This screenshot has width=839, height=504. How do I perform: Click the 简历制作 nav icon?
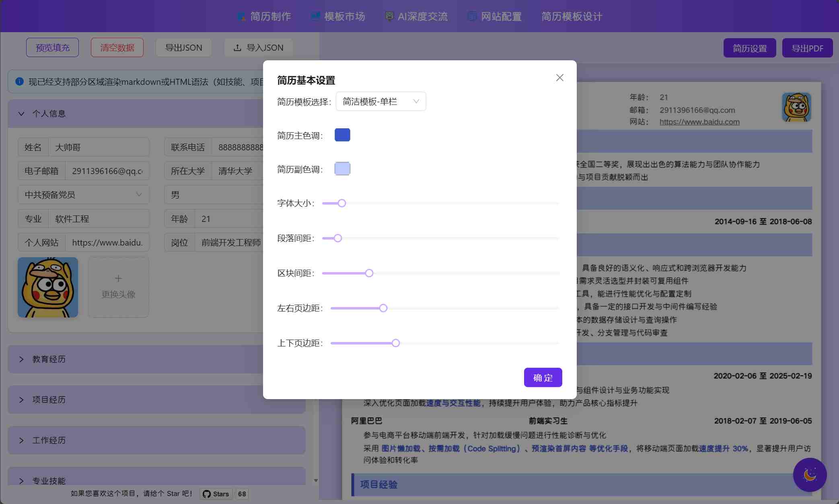(241, 16)
